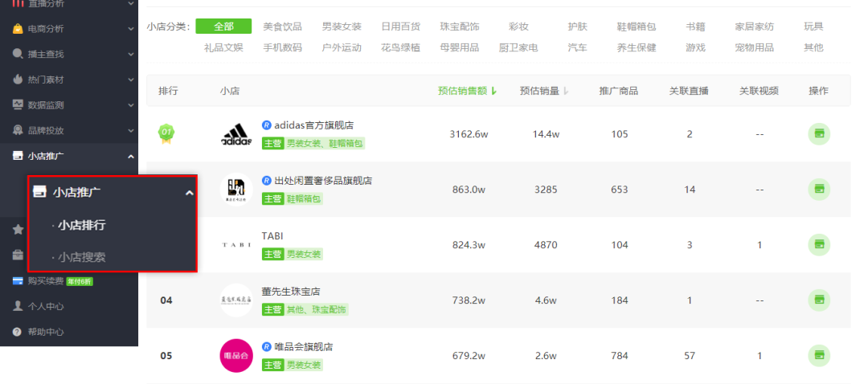Open shop detail icon for adidas row
The image size is (868, 384).
coord(819,134)
